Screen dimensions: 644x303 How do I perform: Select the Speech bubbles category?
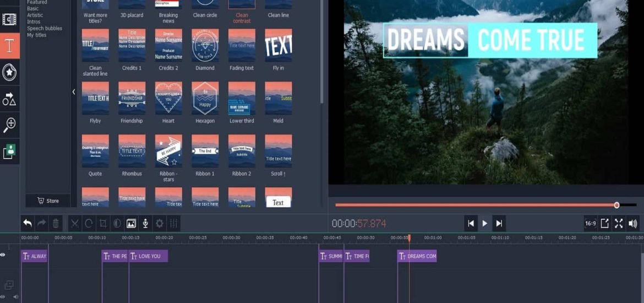click(x=45, y=28)
